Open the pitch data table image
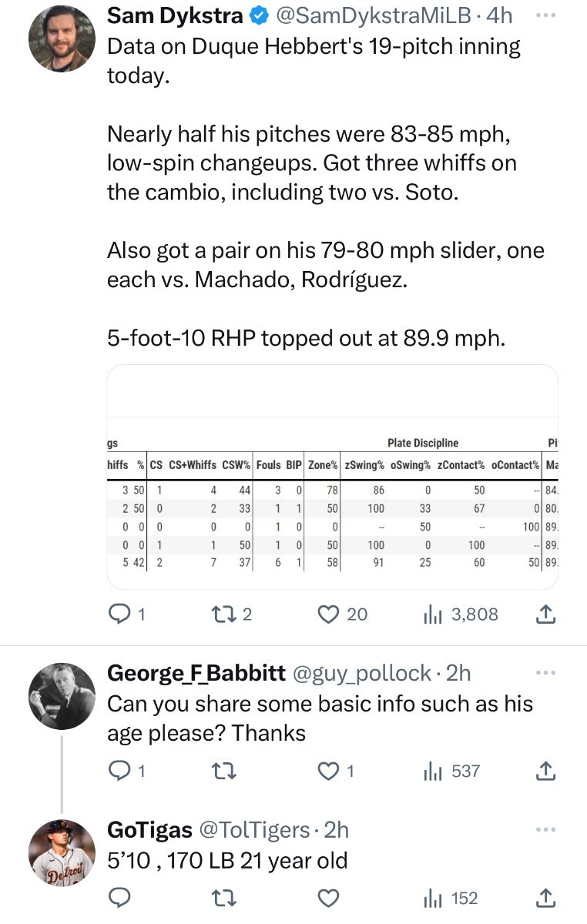587x924 pixels. pos(332,477)
